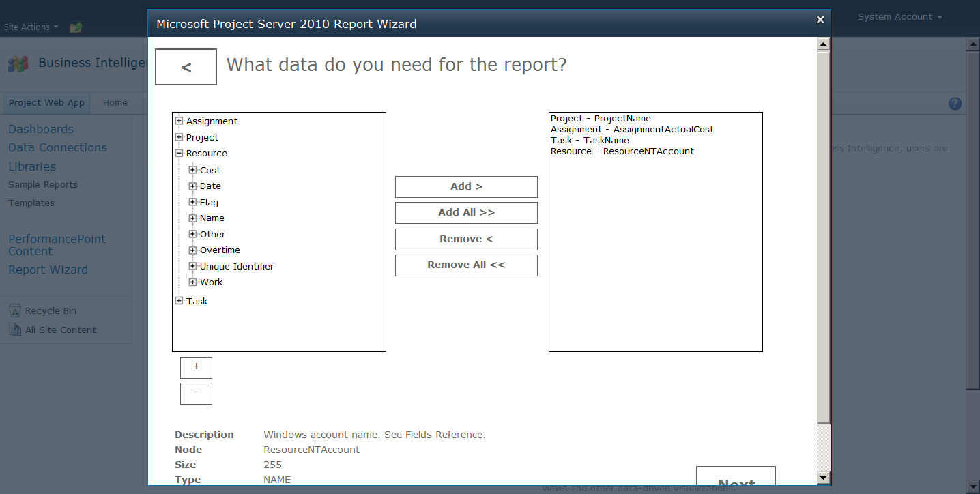The image size is (980, 494).
Task: Click dialog scrollbar up arrow
Action: (824, 44)
